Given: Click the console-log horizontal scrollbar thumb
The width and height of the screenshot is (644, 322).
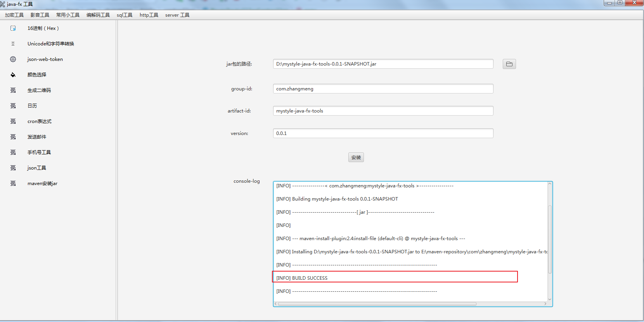Looking at the screenshot, I should (377, 304).
